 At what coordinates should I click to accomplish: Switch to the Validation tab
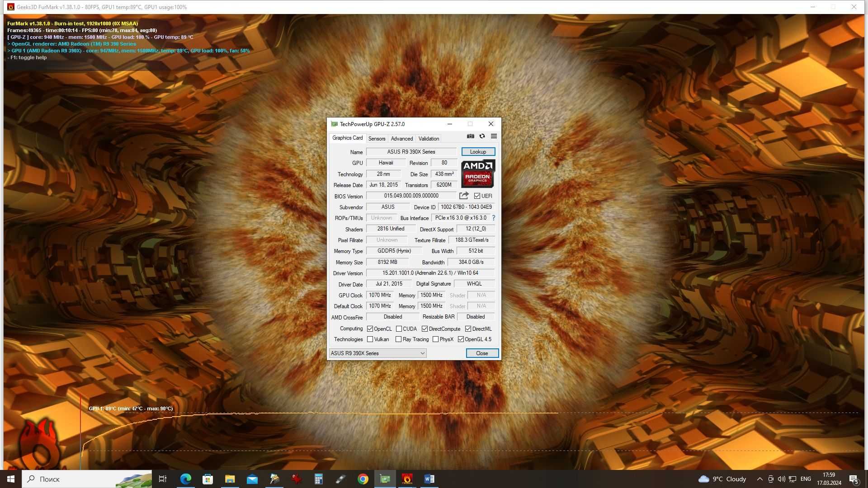[x=429, y=139]
